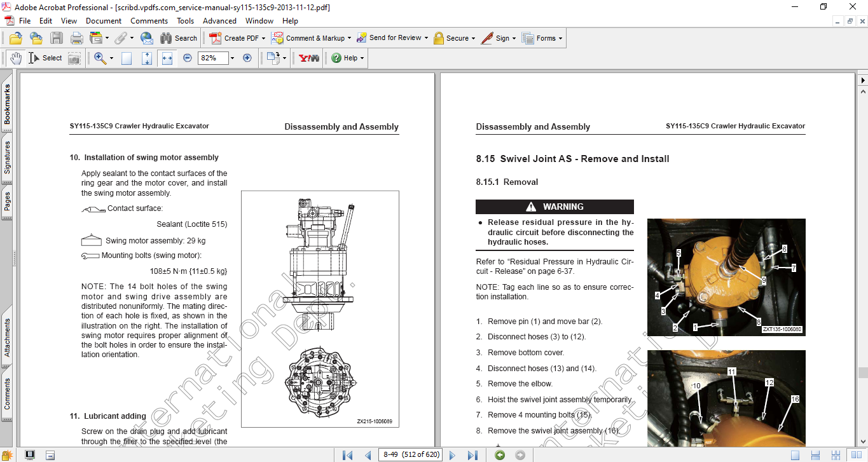
Task: Go to the last page
Action: pos(472,455)
